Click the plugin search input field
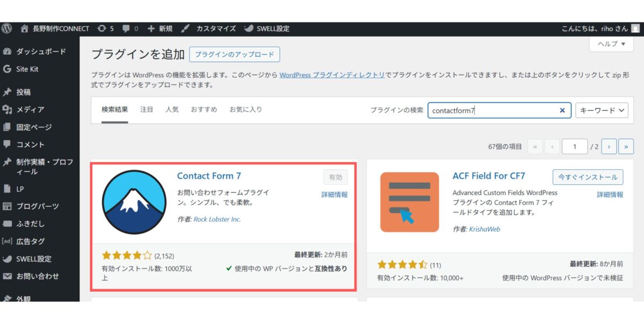 [x=491, y=110]
